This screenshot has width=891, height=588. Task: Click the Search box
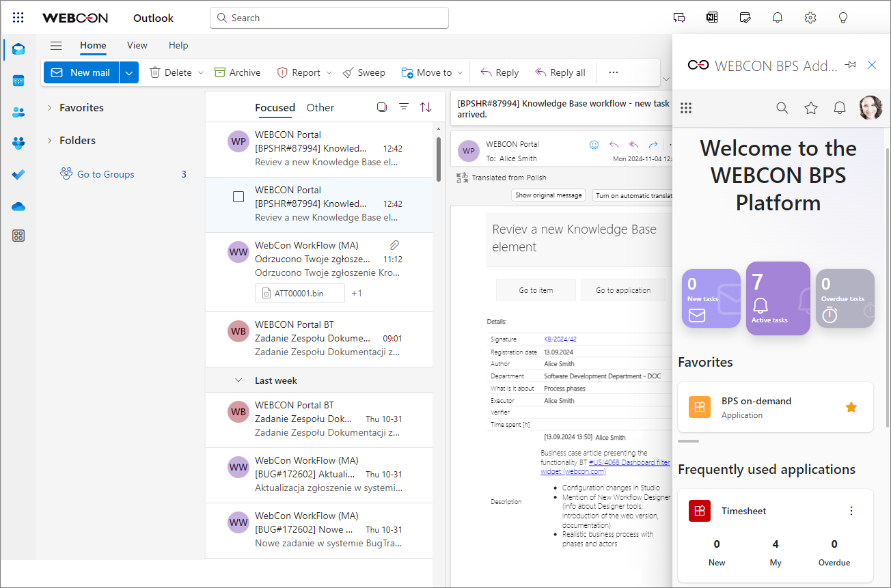point(329,18)
